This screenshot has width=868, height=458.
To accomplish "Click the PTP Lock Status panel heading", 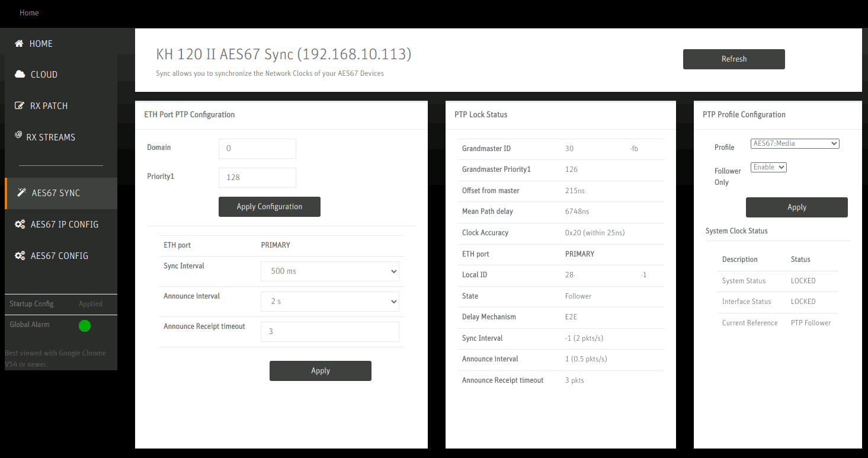I will 481,114.
